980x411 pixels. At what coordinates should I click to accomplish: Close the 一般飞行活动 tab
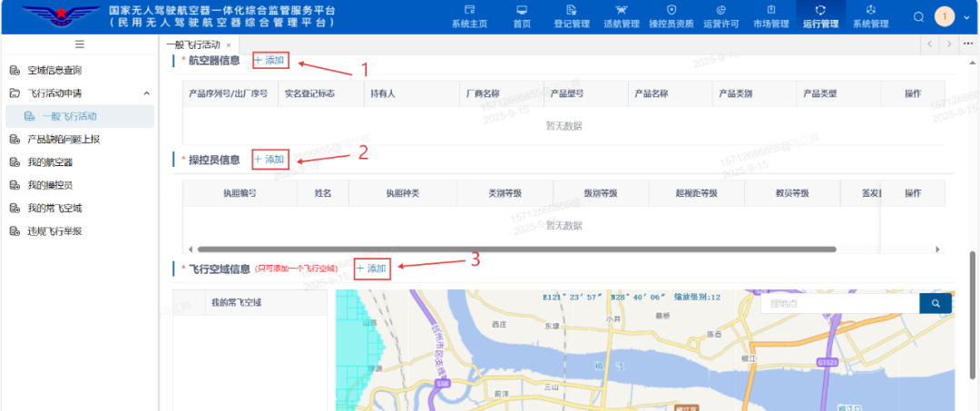[229, 45]
